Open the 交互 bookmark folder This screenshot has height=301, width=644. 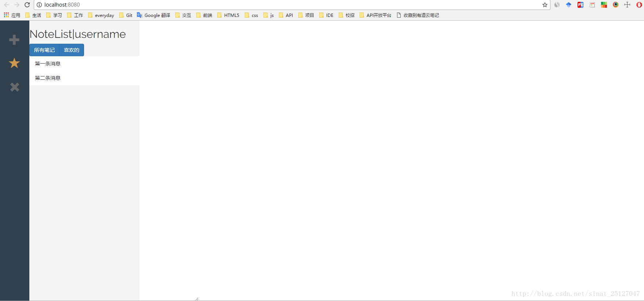[x=183, y=15]
